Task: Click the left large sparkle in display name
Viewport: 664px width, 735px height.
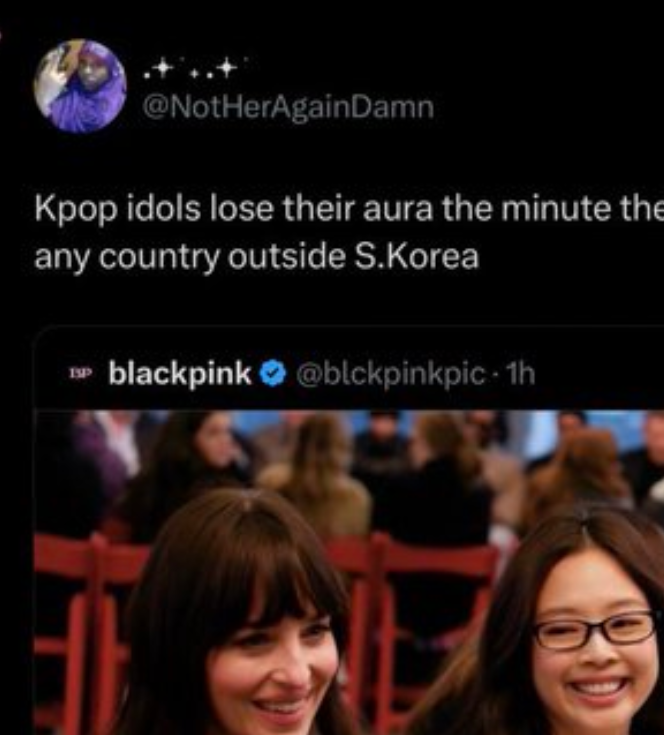Action: [x=162, y=68]
